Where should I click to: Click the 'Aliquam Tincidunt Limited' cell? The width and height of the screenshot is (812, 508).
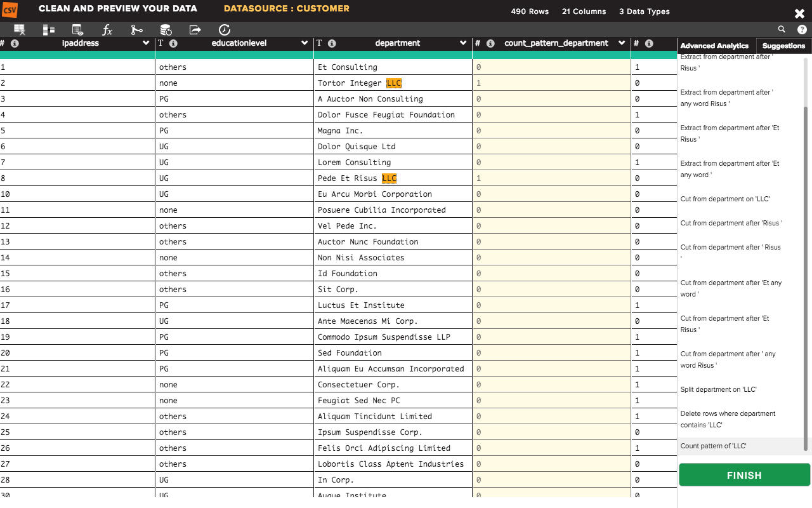pyautogui.click(x=393, y=417)
